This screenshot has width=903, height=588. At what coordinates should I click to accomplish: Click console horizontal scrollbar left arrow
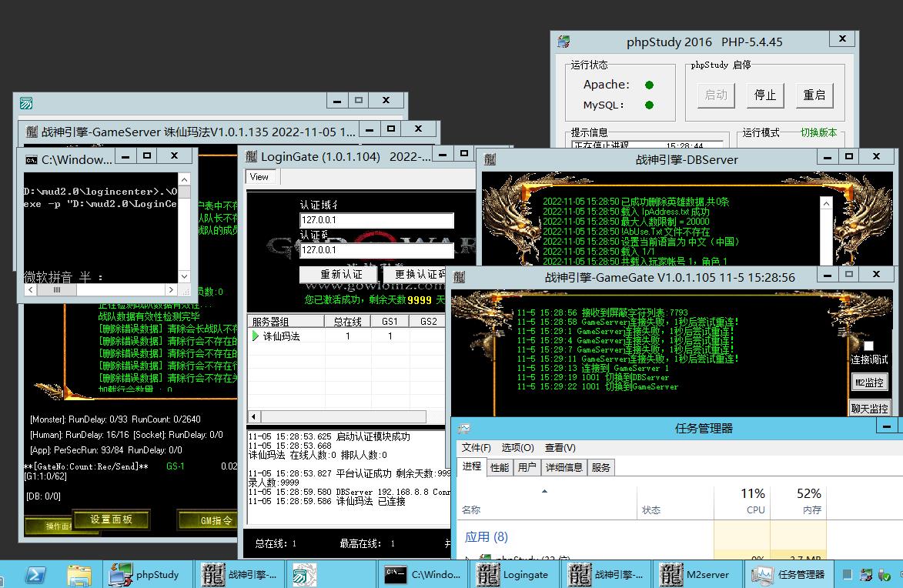tap(31, 289)
